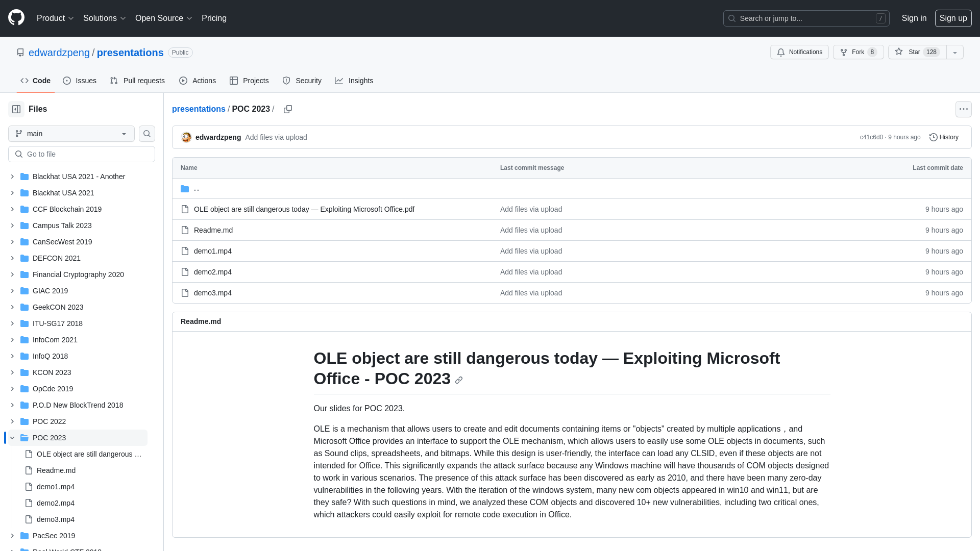Open the star list dropdown arrow
The width and height of the screenshot is (980, 551).
tap(955, 52)
